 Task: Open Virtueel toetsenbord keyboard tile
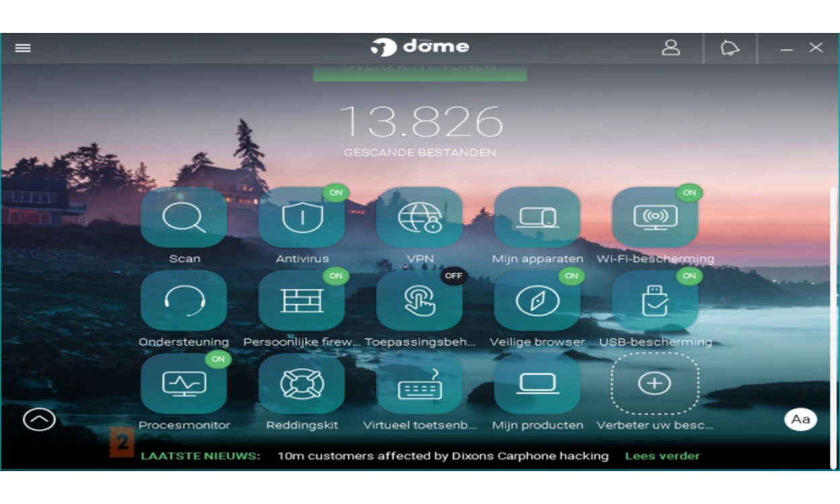[419, 384]
